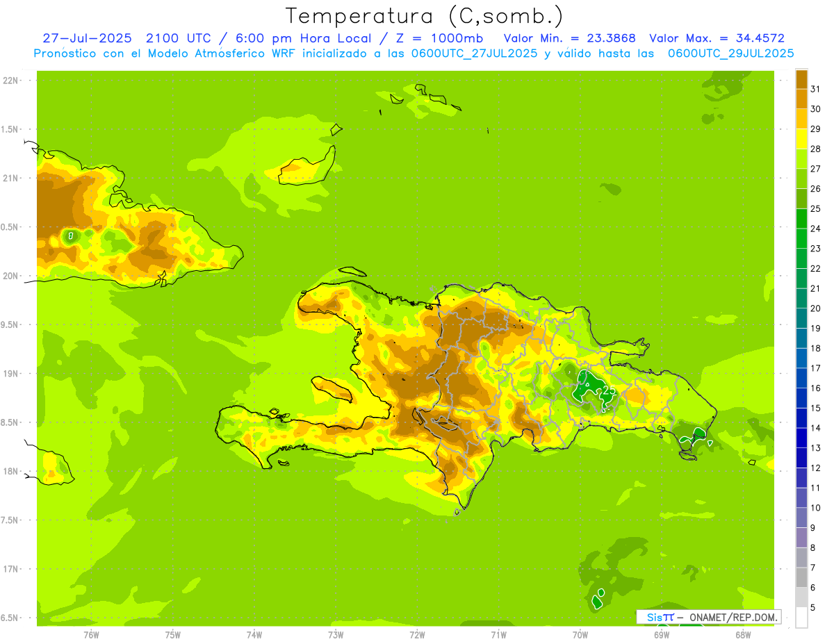Image resolution: width=834 pixels, height=644 pixels.
Task: Click the '71W' longitude axis label
Action: point(498,634)
